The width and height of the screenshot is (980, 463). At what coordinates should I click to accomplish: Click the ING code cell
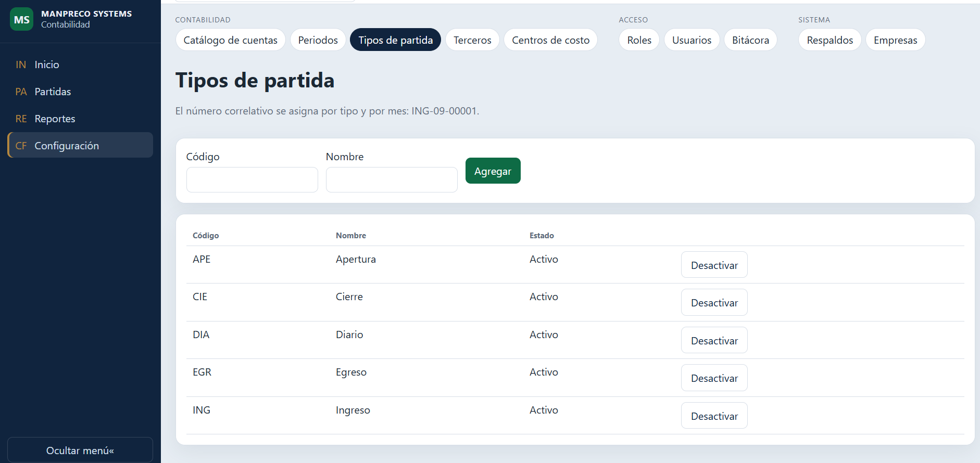pyautogui.click(x=202, y=410)
